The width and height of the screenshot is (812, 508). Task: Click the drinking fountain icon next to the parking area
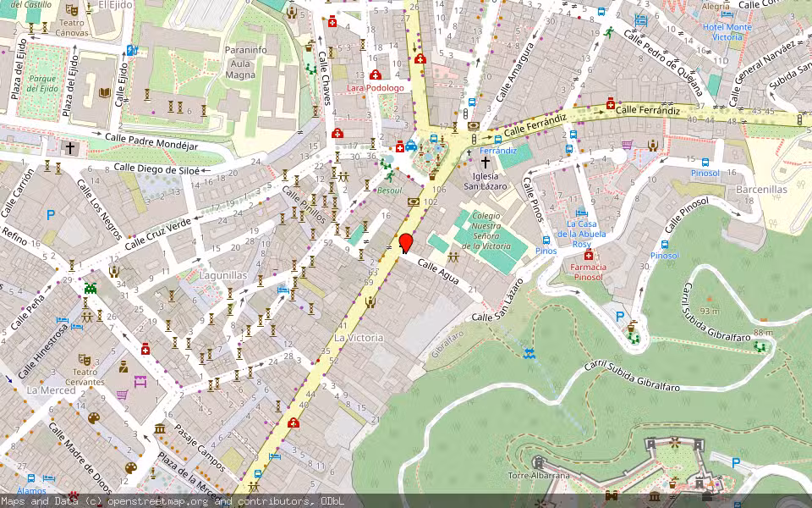(632, 325)
